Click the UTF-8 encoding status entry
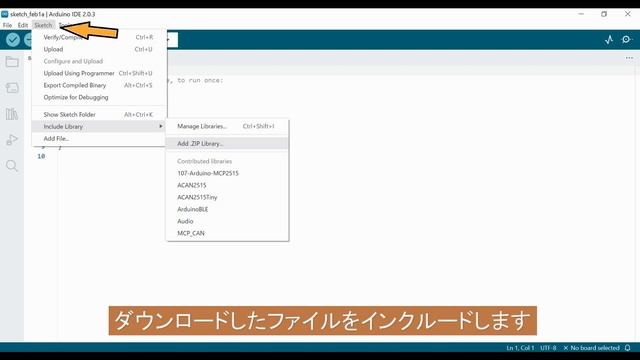This screenshot has height=360, width=640. (x=548, y=348)
